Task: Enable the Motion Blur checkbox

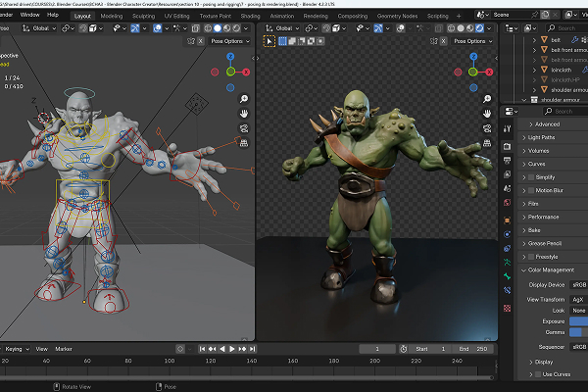Action: point(532,189)
